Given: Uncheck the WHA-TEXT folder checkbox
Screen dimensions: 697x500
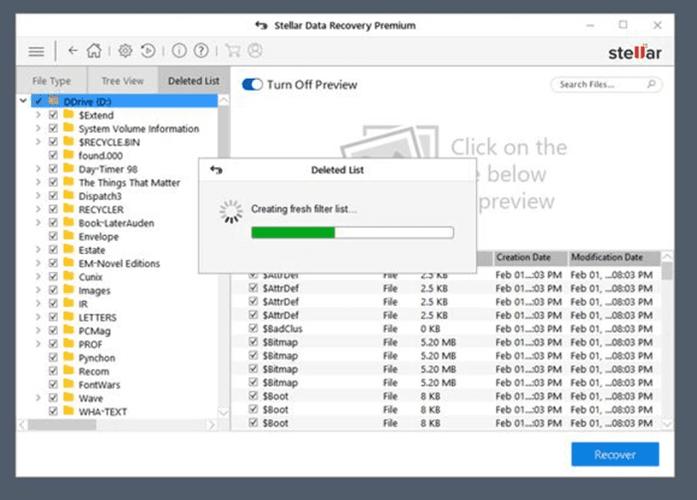Looking at the screenshot, I should tap(53, 411).
